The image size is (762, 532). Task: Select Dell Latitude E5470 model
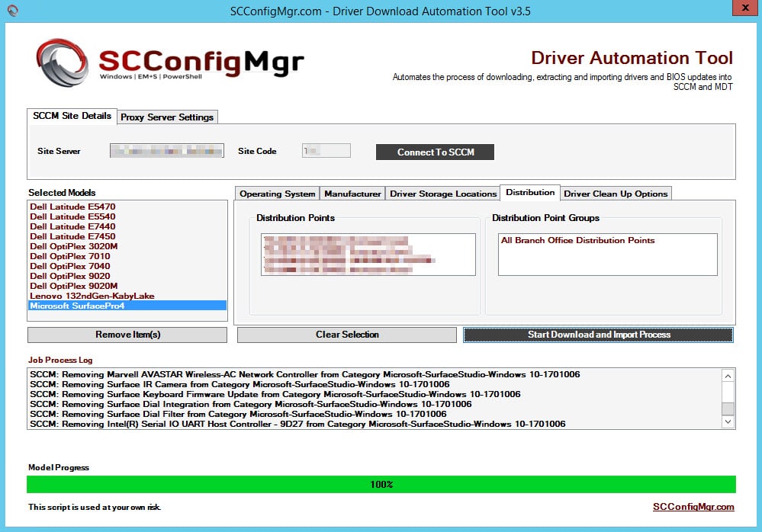point(127,207)
